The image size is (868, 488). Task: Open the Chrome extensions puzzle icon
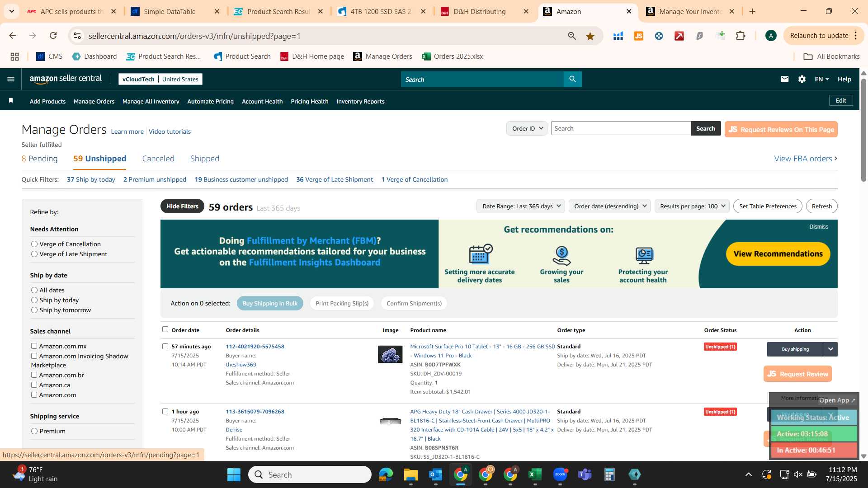pyautogui.click(x=741, y=36)
